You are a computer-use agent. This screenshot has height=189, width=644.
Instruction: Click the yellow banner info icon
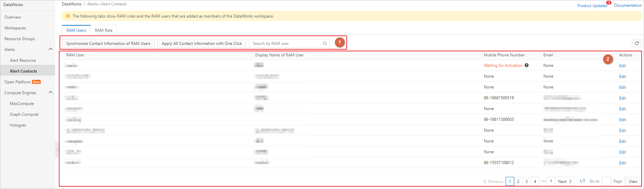pyautogui.click(x=68, y=16)
